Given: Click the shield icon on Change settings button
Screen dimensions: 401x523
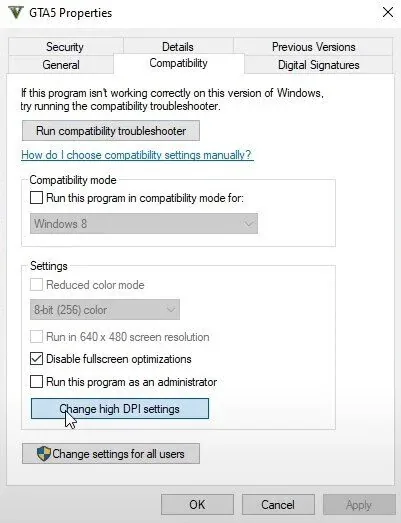Looking at the screenshot, I should click(x=44, y=454).
